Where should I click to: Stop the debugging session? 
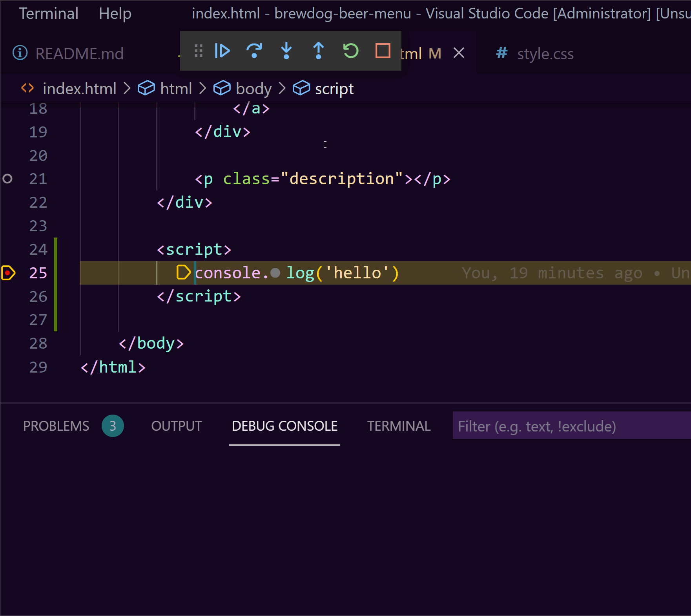(383, 51)
